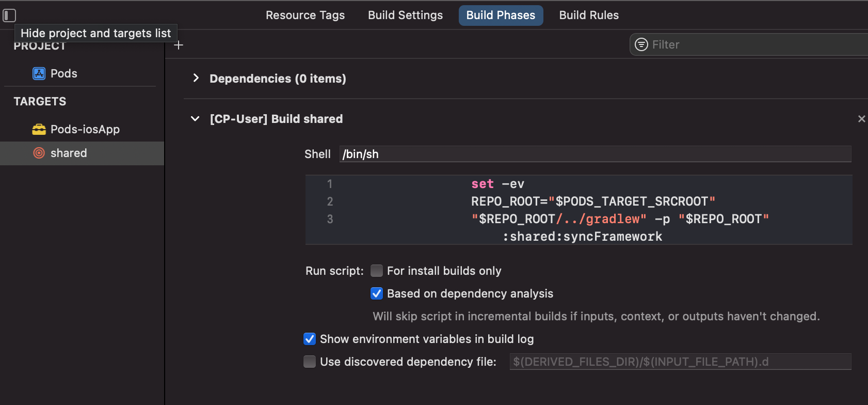
Task: Select the shared target row
Action: [x=82, y=153]
